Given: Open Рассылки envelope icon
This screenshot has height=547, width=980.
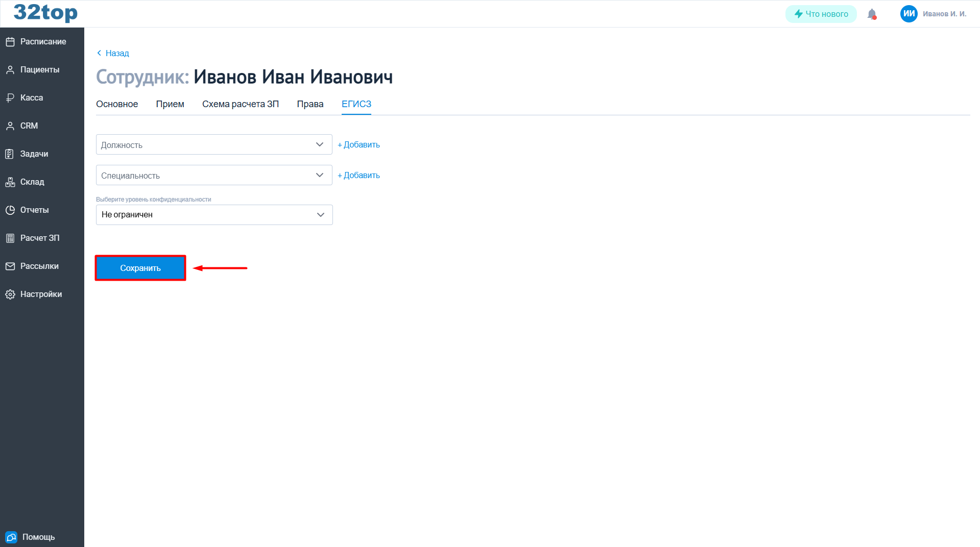Looking at the screenshot, I should [10, 266].
